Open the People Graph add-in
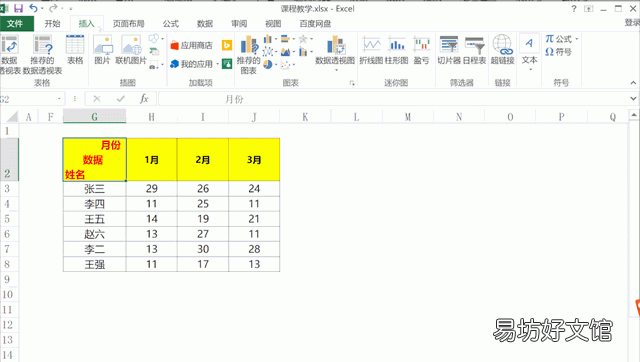The width and height of the screenshot is (640, 362). tap(227, 64)
